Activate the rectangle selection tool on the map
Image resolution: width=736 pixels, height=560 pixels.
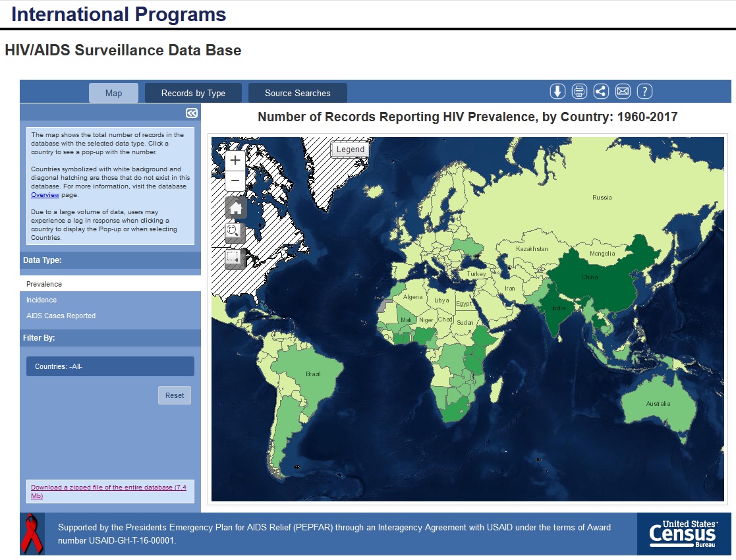pyautogui.click(x=234, y=259)
